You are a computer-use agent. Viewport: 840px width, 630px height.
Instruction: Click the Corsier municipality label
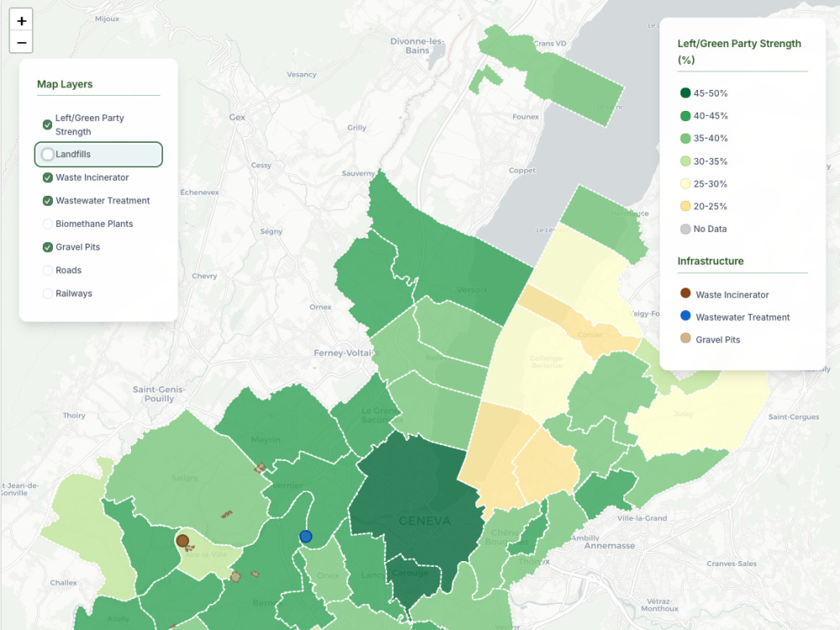click(591, 334)
